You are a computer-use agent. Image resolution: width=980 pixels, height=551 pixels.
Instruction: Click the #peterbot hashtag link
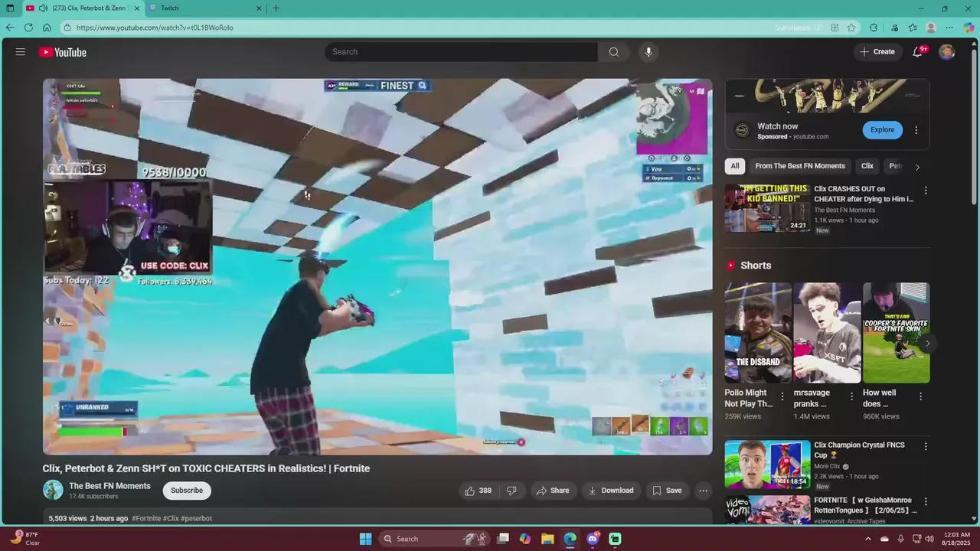197,519
